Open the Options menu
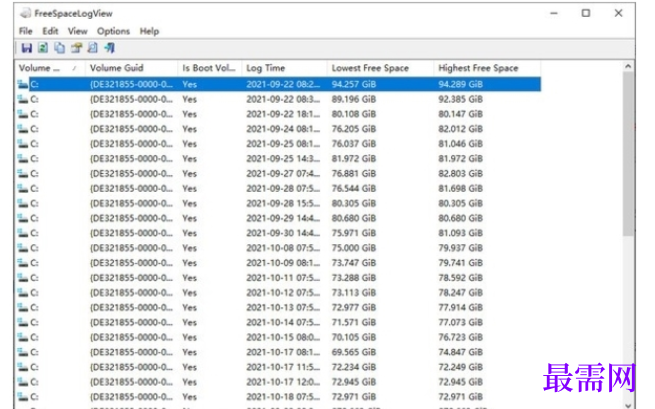 pyautogui.click(x=113, y=31)
